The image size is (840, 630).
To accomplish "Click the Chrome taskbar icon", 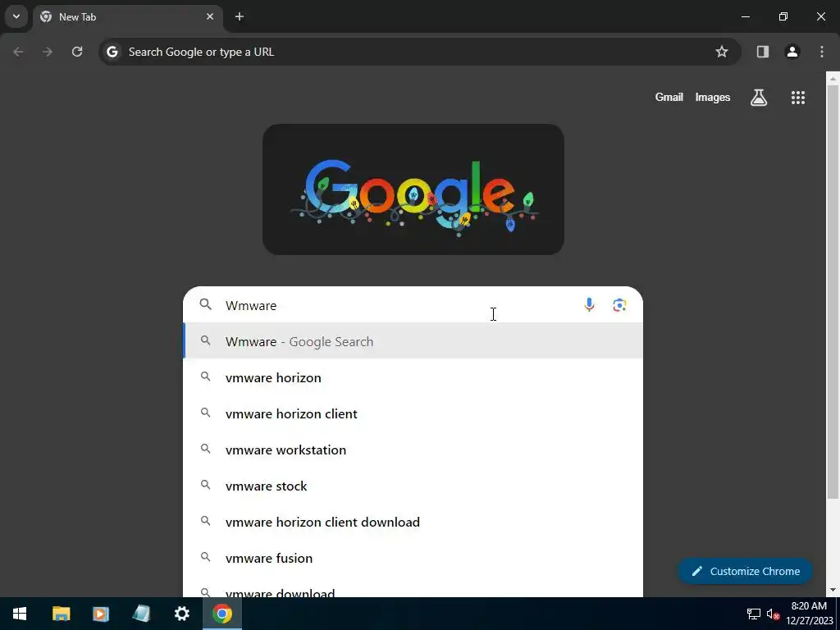I will point(222,614).
